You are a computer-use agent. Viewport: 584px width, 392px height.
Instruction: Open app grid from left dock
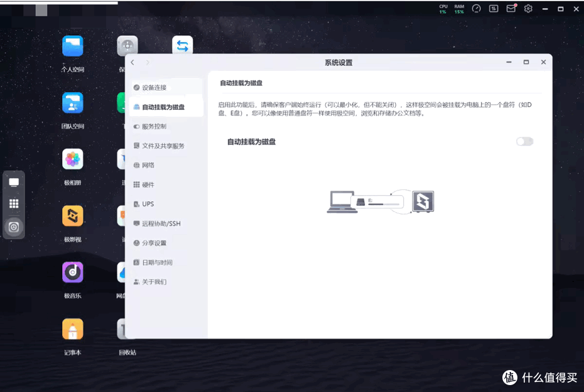click(x=14, y=204)
